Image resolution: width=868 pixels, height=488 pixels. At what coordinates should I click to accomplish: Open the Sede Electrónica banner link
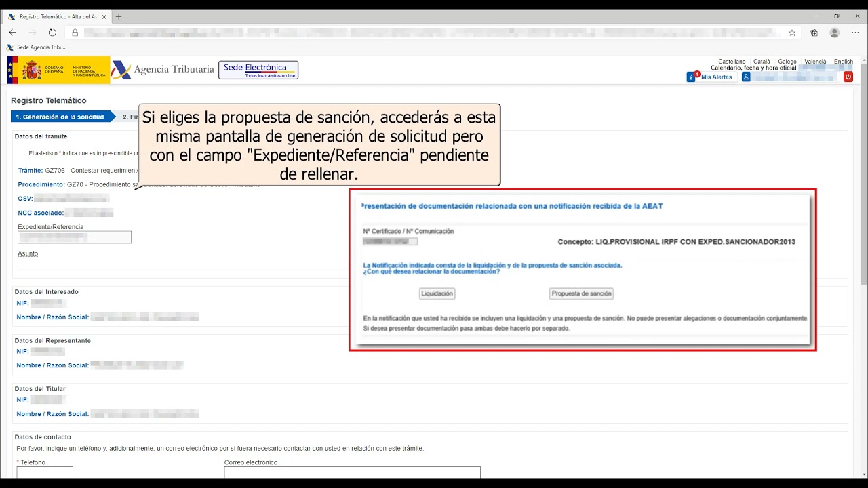pos(258,70)
